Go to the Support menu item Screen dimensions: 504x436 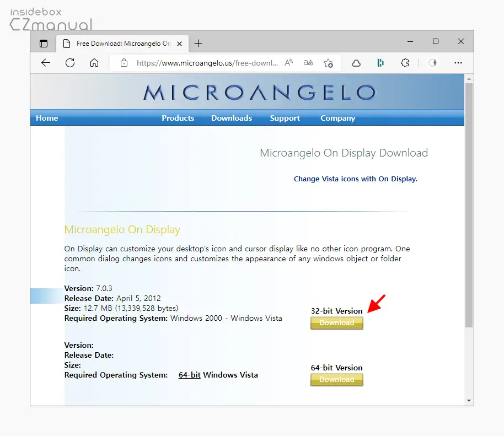(285, 118)
